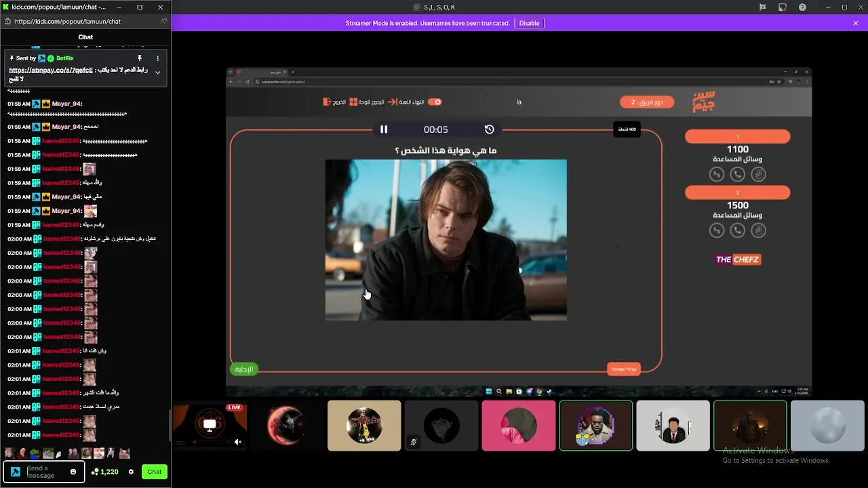The width and height of the screenshot is (868, 488).
Task: Click the kick.com popout chat URL
Action: (68, 22)
